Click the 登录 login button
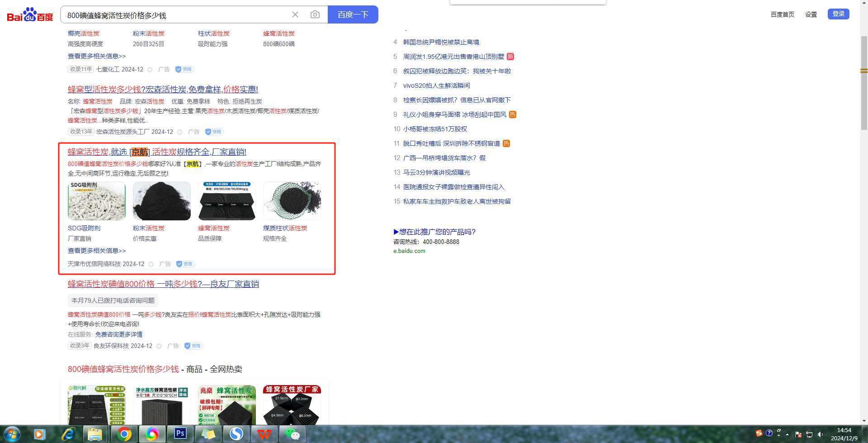The width and height of the screenshot is (868, 443). tap(839, 14)
